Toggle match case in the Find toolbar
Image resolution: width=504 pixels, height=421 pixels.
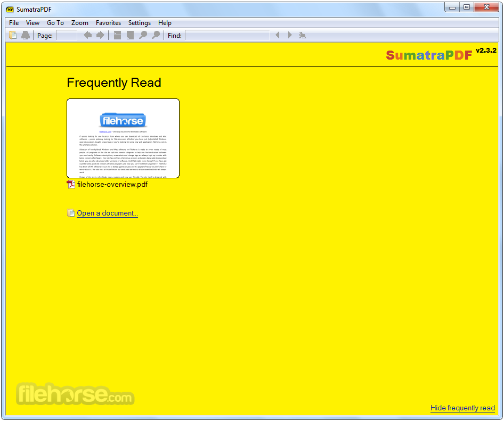[303, 35]
